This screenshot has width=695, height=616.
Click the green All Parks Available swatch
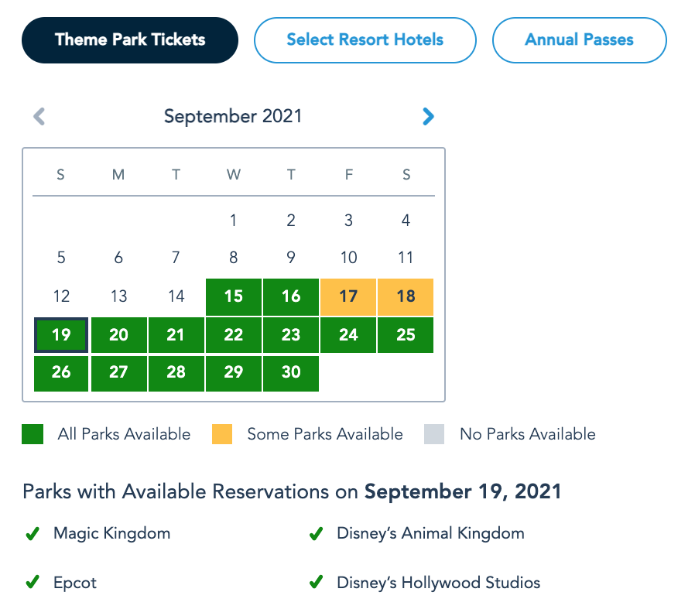(x=33, y=434)
